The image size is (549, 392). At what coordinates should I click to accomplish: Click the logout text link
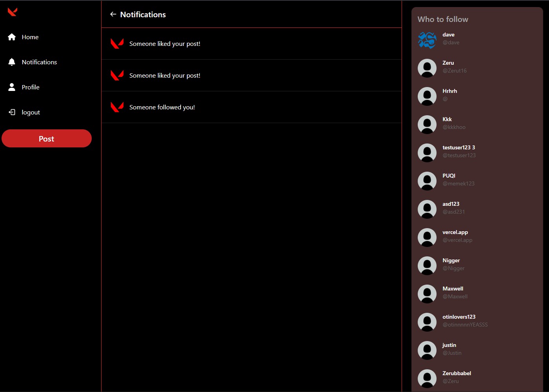[x=31, y=112]
